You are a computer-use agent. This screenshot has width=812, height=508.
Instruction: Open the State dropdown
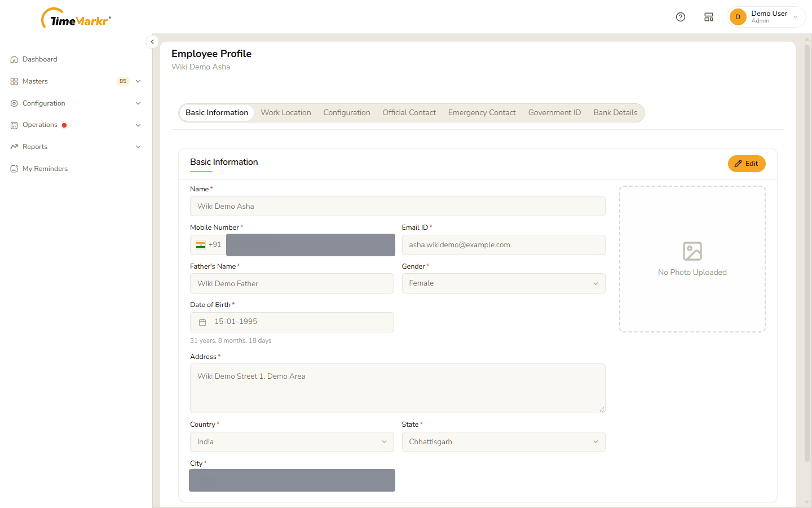(x=504, y=442)
